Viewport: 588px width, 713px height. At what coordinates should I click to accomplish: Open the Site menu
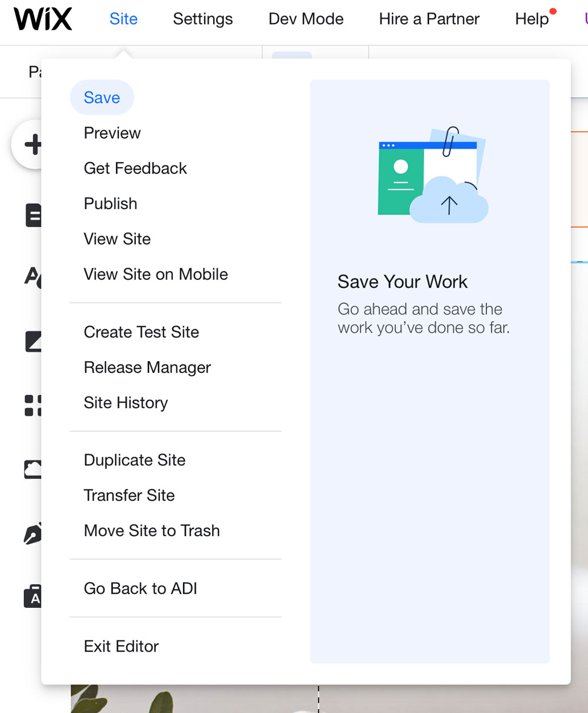123,19
